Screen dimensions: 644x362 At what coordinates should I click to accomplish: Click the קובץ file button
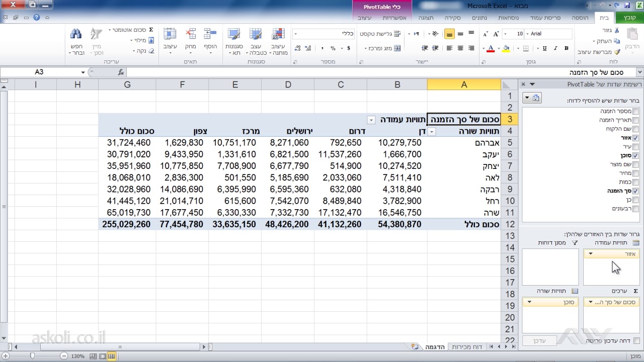(630, 18)
